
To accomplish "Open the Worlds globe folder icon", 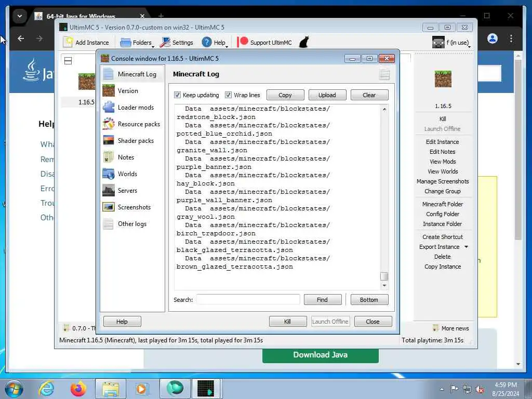I will click(x=108, y=174).
